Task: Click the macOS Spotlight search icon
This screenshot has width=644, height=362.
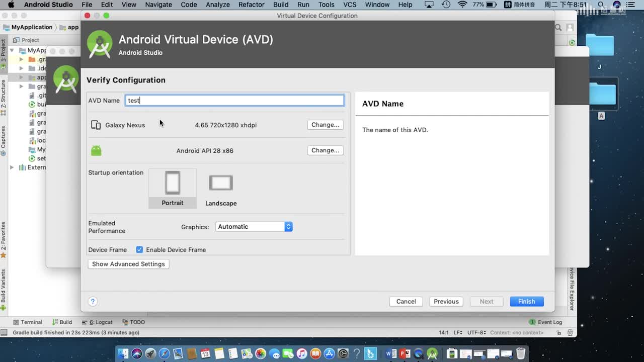Action: [x=600, y=5]
